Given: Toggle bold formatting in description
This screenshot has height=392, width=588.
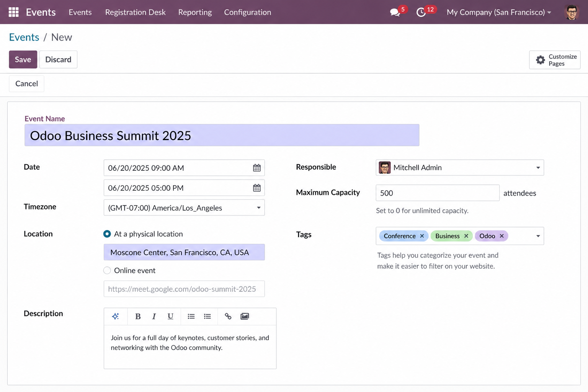Looking at the screenshot, I should click(x=138, y=316).
